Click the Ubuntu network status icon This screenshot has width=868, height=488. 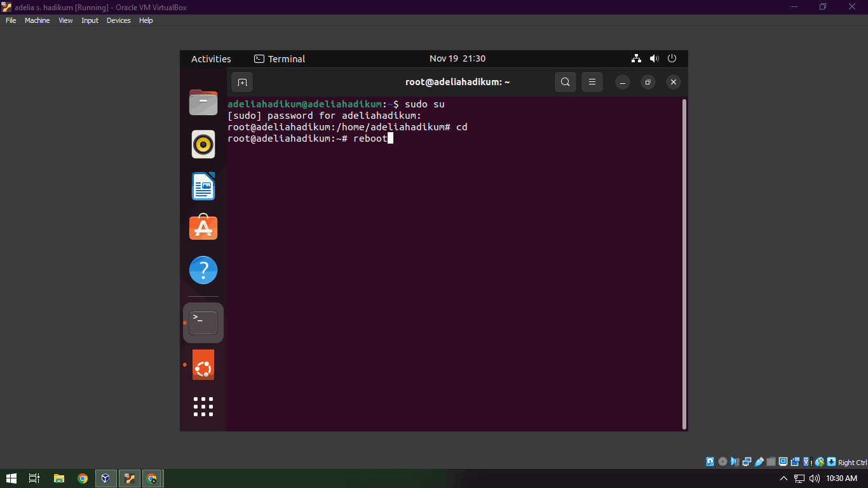click(x=636, y=58)
